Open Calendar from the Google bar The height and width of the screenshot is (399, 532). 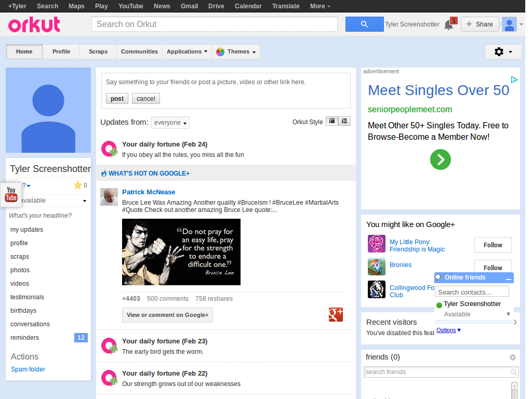tap(248, 6)
